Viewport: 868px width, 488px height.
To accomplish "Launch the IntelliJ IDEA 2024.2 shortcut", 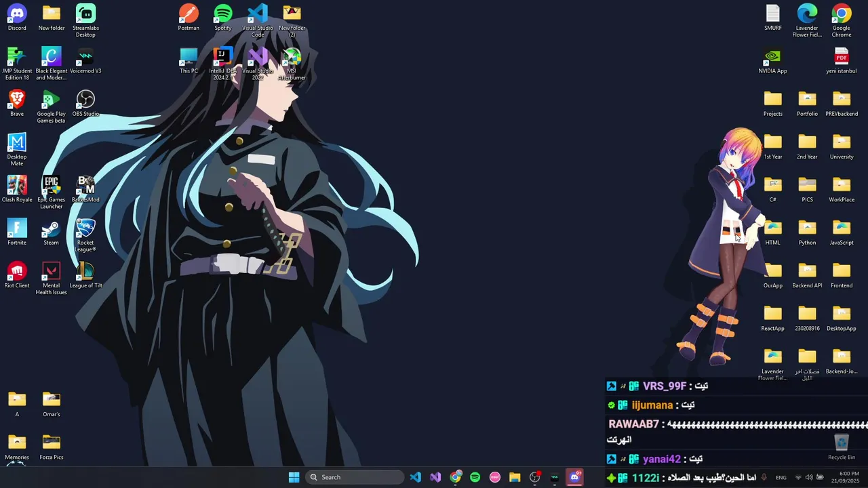I will (223, 64).
